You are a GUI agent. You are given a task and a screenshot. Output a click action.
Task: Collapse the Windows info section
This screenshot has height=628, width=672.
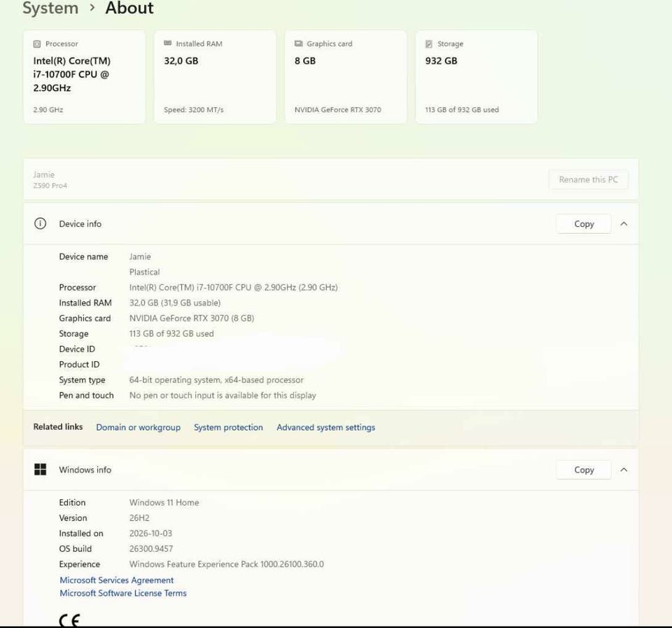click(624, 470)
